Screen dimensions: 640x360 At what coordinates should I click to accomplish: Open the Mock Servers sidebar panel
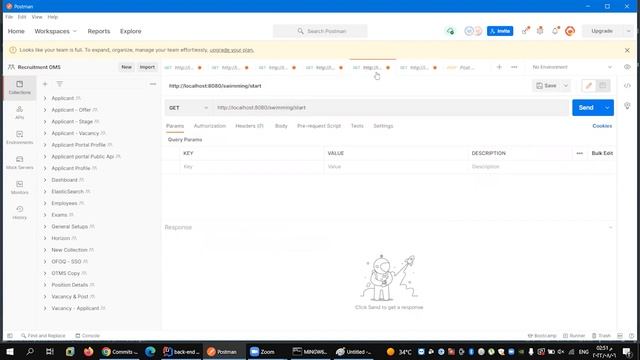pos(20,162)
